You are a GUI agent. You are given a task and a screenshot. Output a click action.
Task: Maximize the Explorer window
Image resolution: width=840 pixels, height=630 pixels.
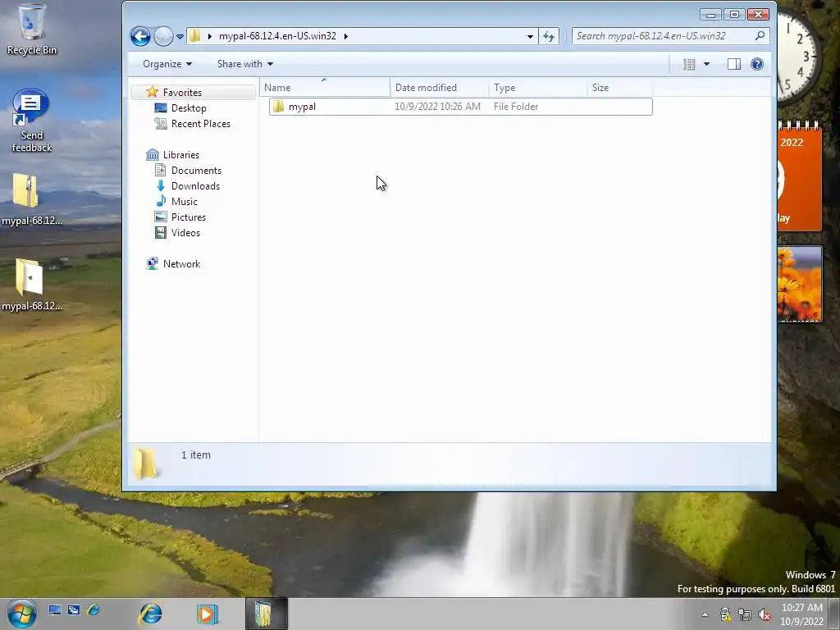(734, 15)
